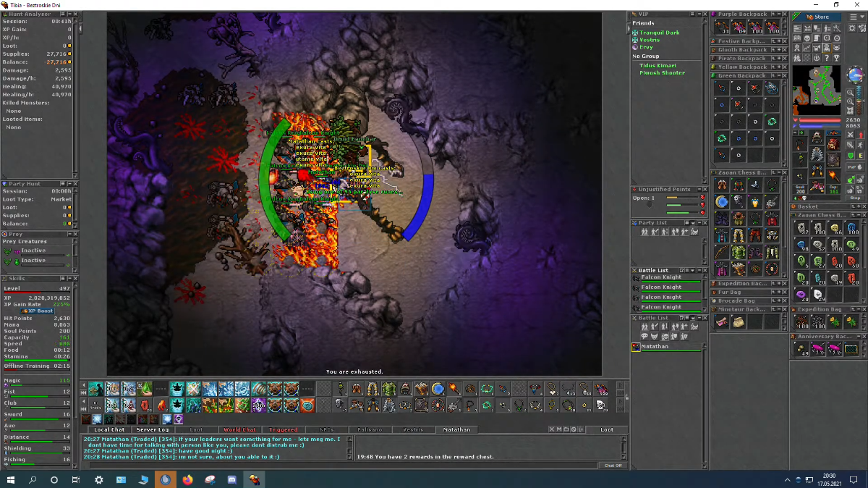Click the health bar in status panel

click(819, 120)
